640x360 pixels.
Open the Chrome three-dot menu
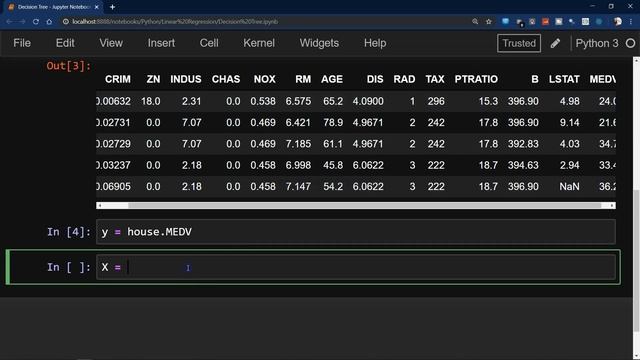[631, 22]
